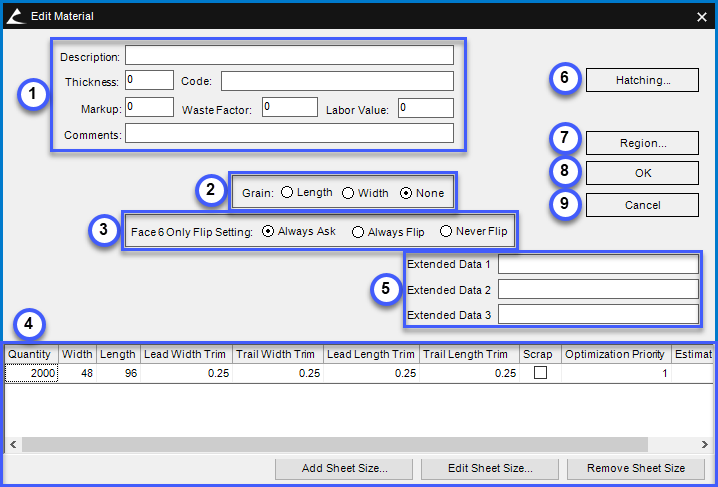
Task: Click the Optimization Priority column header
Action: [614, 354]
